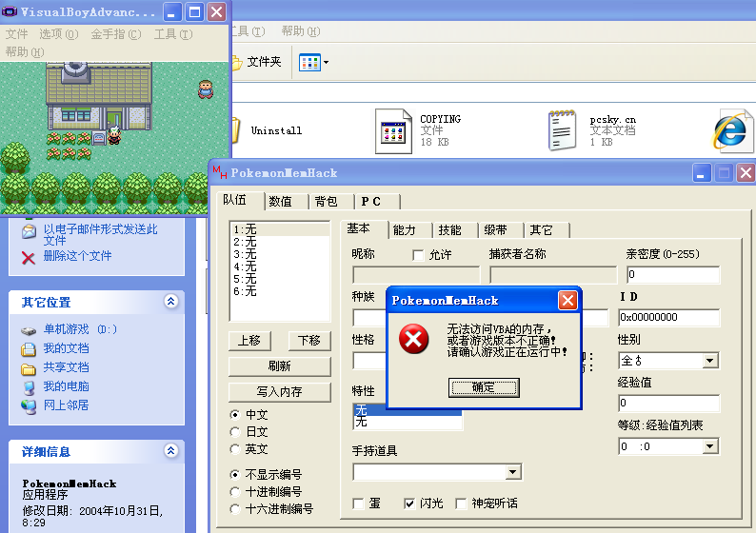
Task: Open Explorer window 帮助 menu
Action: point(301,31)
